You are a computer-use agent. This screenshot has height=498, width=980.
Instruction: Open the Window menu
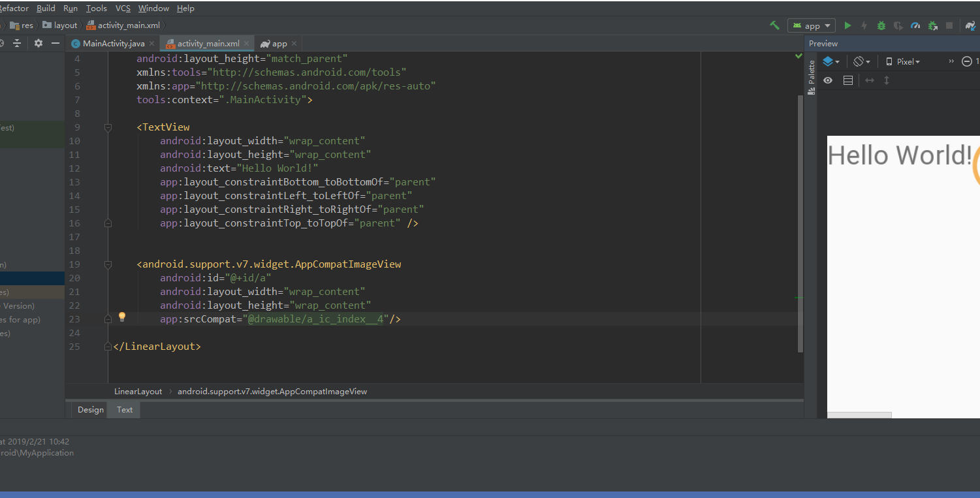(x=153, y=8)
